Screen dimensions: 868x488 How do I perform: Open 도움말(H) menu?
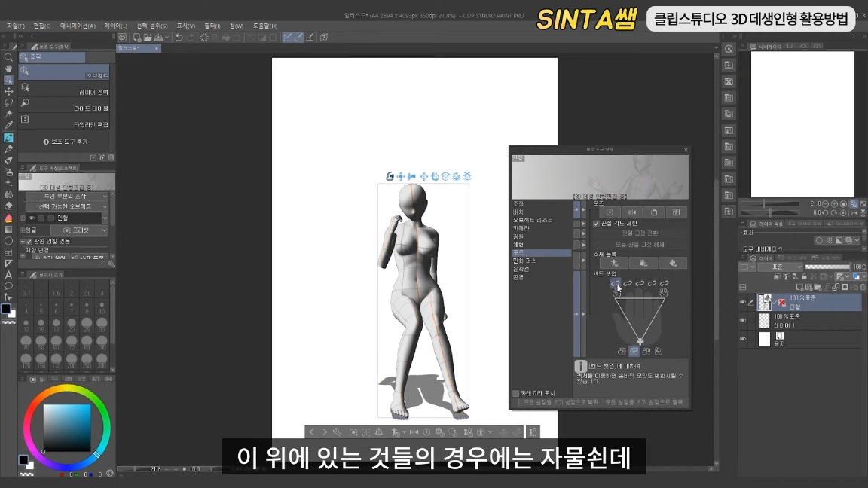pyautogui.click(x=265, y=26)
